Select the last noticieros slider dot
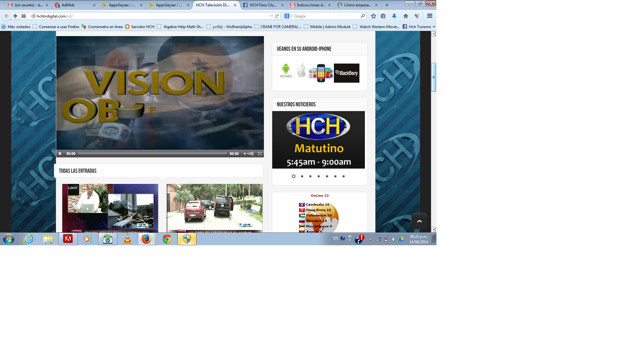The height and width of the screenshot is (364, 639). click(343, 176)
